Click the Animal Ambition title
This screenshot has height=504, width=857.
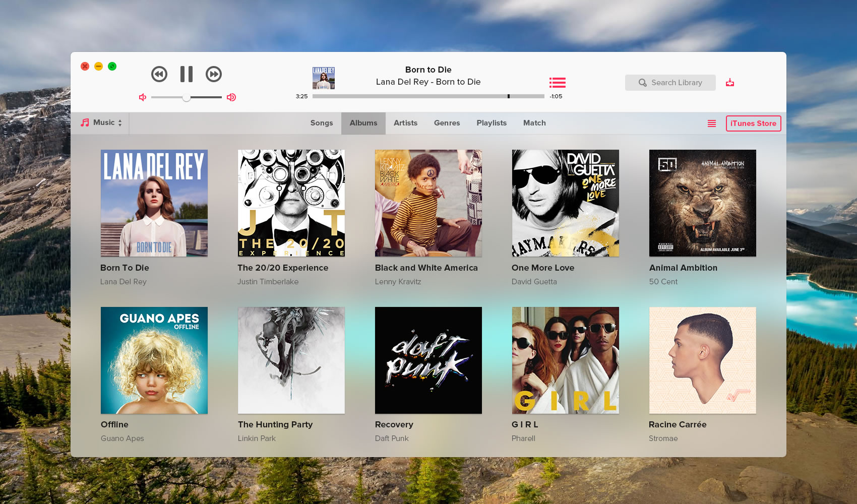(x=683, y=268)
